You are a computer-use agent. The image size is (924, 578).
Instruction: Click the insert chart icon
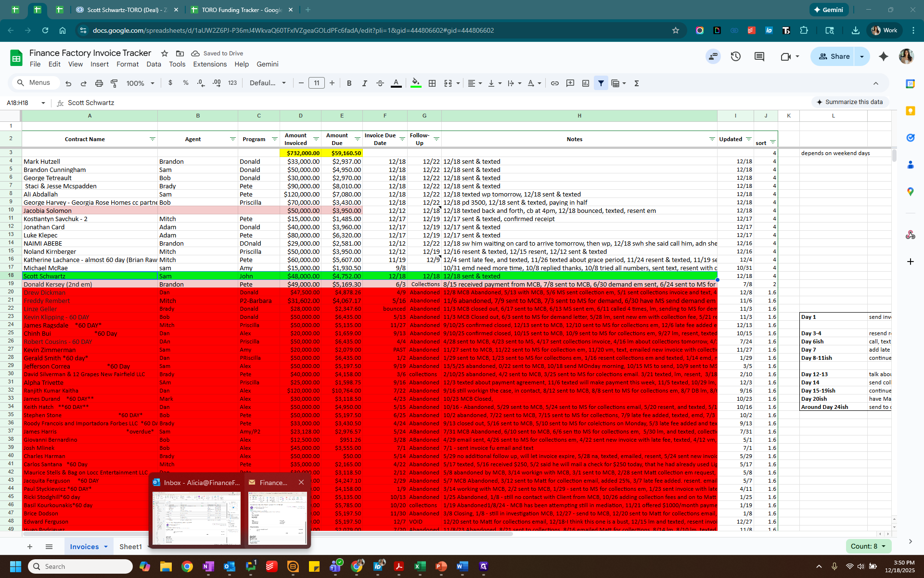[586, 83]
